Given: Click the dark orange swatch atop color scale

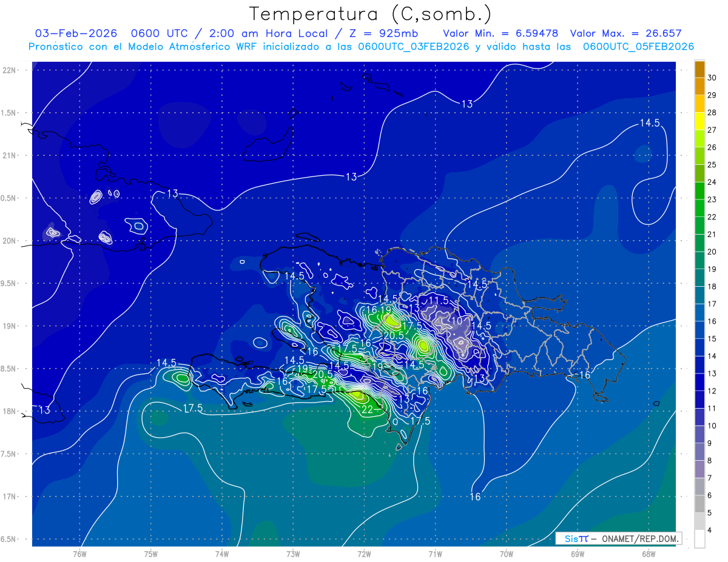Looking at the screenshot, I should (x=699, y=69).
